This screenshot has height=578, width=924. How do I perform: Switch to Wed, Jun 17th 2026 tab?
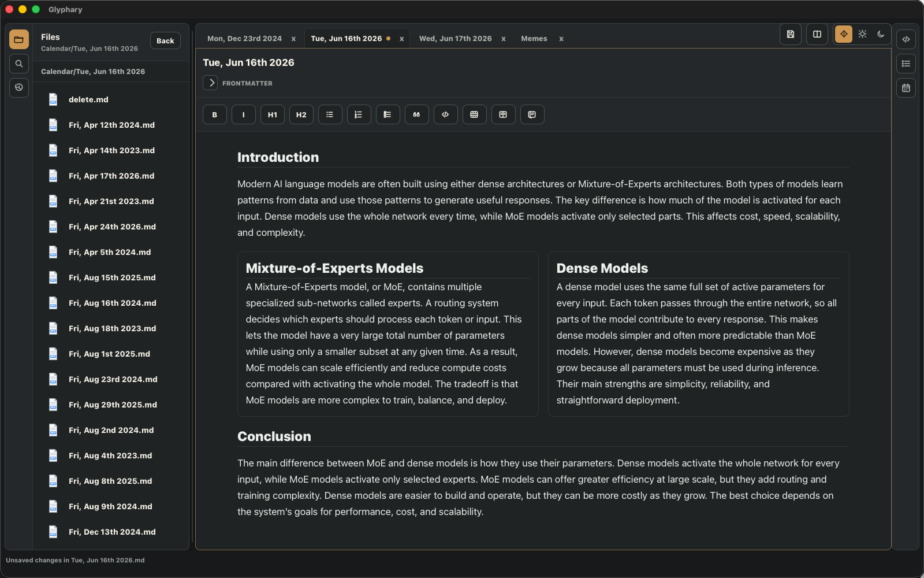pyautogui.click(x=456, y=39)
